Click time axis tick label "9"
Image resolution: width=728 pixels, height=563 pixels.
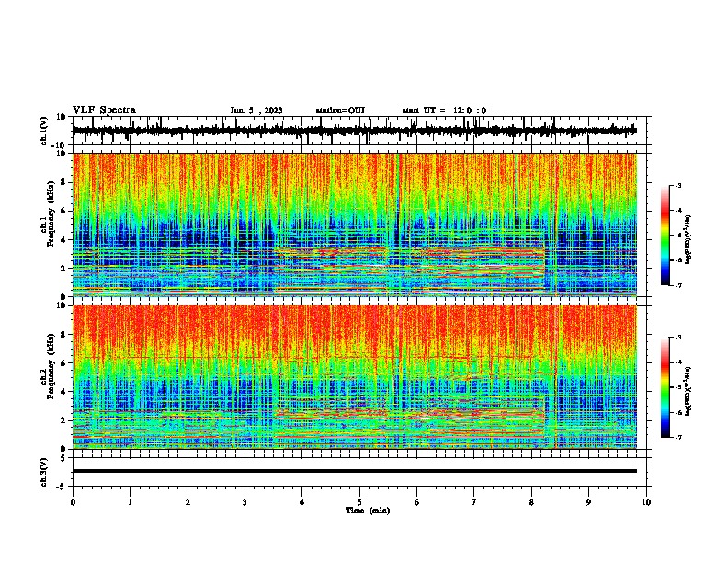tap(588, 502)
